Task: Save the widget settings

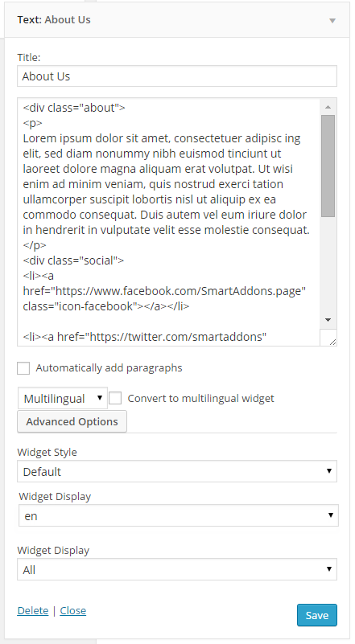Action: [316, 615]
